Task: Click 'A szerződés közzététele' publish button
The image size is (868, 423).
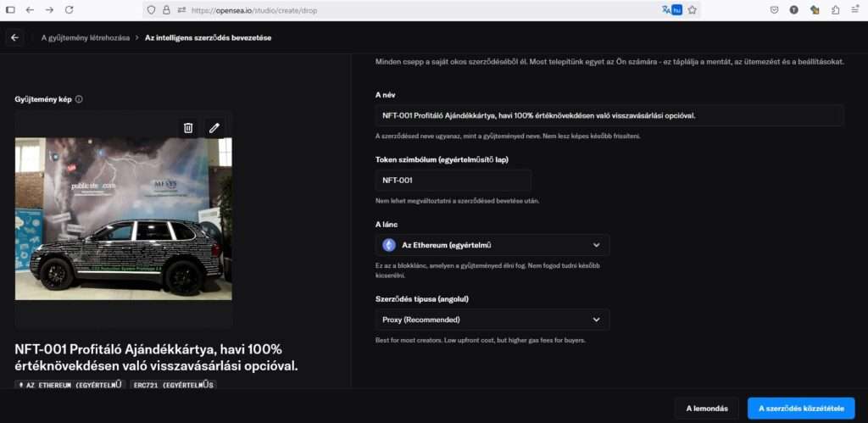Action: pyautogui.click(x=801, y=408)
